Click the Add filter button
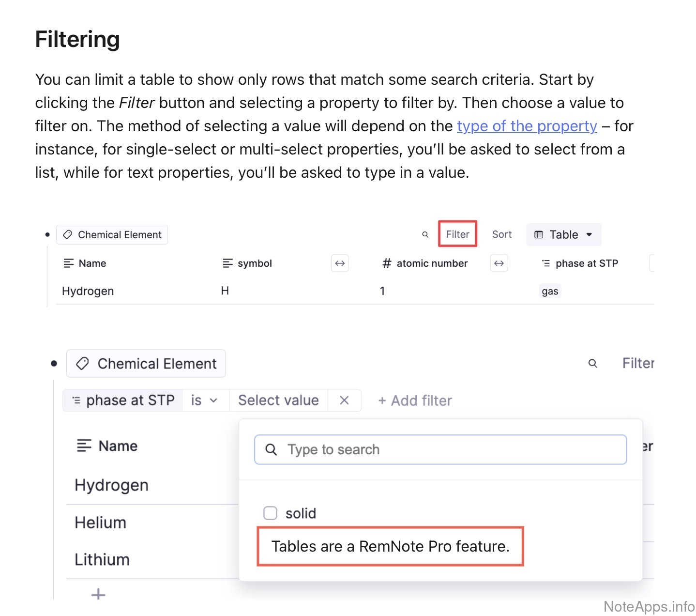Viewport: 696px width, 616px height. (415, 401)
